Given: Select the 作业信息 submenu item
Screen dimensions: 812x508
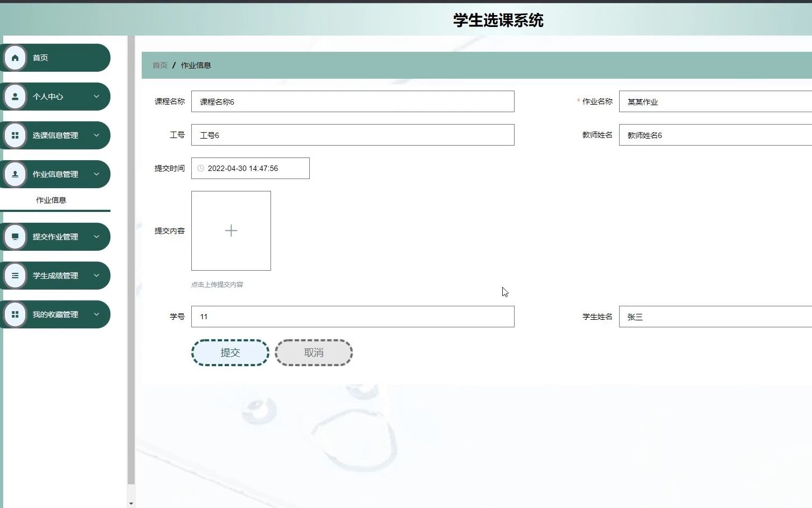Looking at the screenshot, I should (51, 200).
